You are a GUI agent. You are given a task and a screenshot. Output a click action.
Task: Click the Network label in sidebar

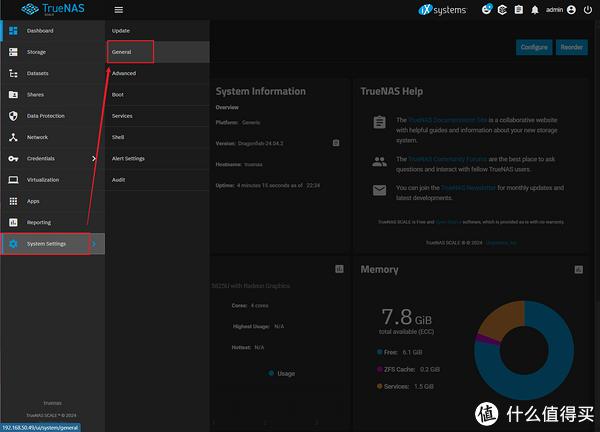pos(37,137)
